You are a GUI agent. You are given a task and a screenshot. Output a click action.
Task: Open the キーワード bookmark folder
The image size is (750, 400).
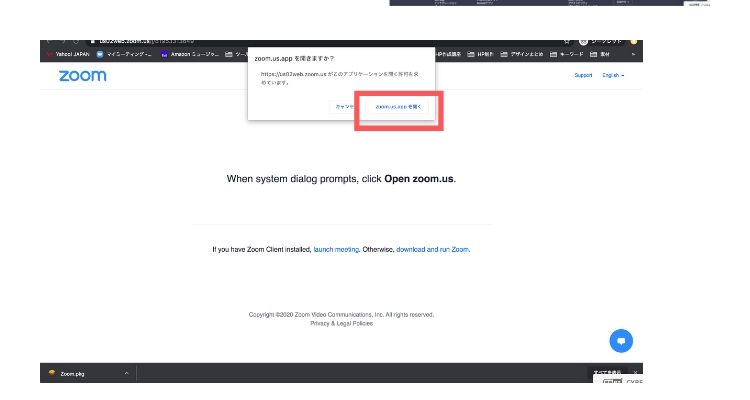[x=567, y=55]
